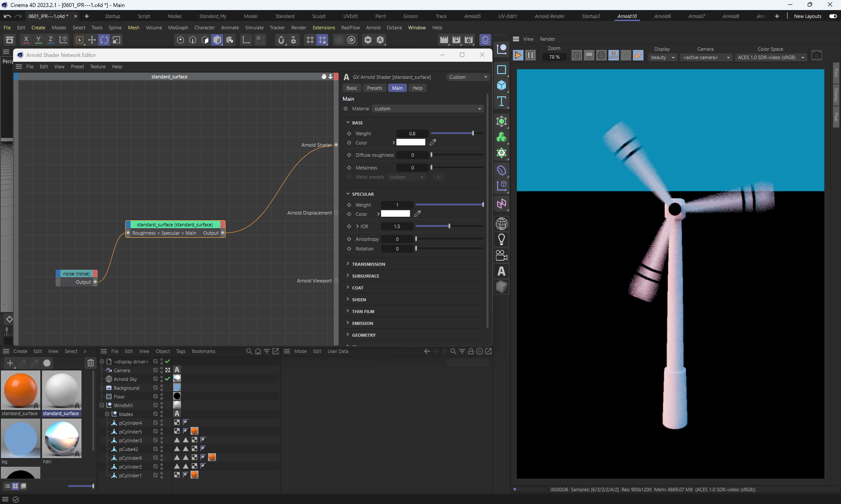Select the hdri material thumbnail

point(62,438)
